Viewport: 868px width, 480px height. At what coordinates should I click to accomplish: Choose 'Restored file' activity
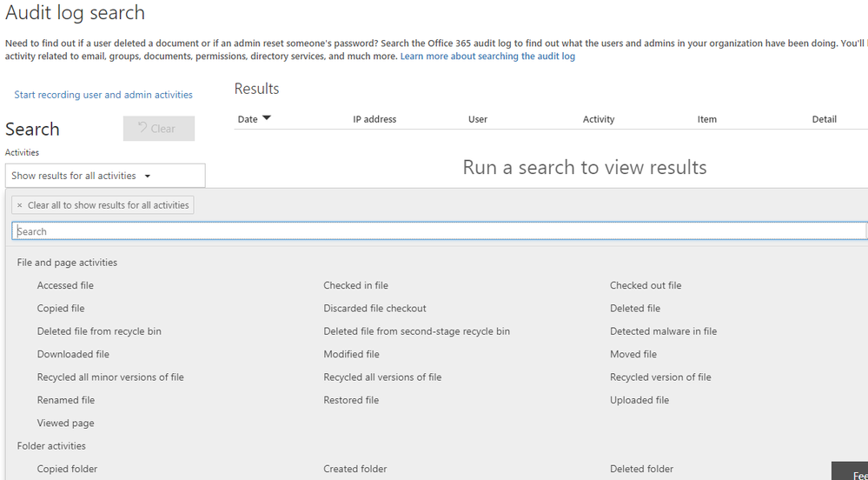tap(352, 400)
